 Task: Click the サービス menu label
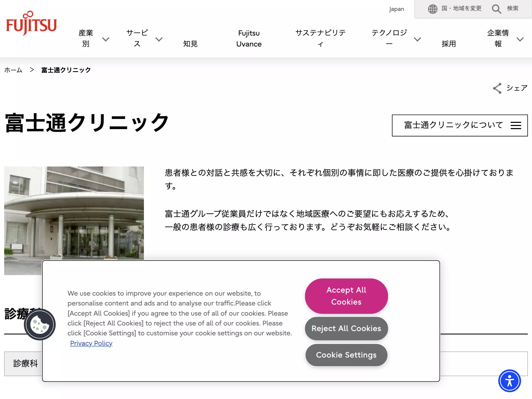(x=137, y=38)
